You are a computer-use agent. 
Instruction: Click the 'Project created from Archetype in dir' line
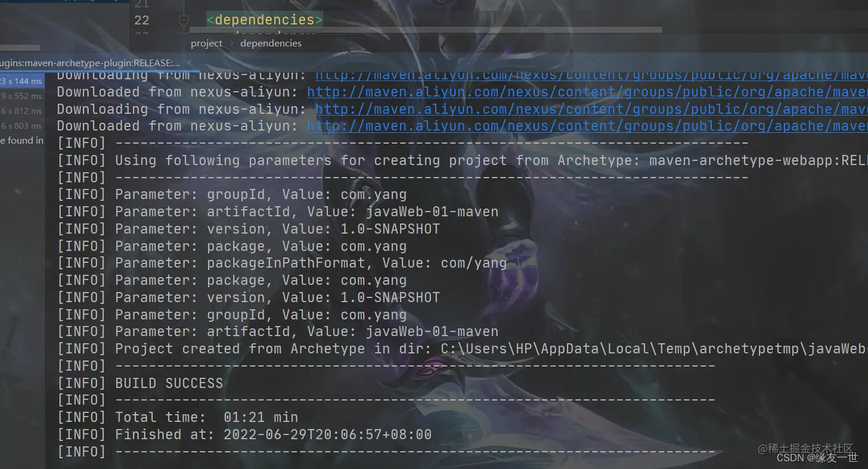(462, 349)
